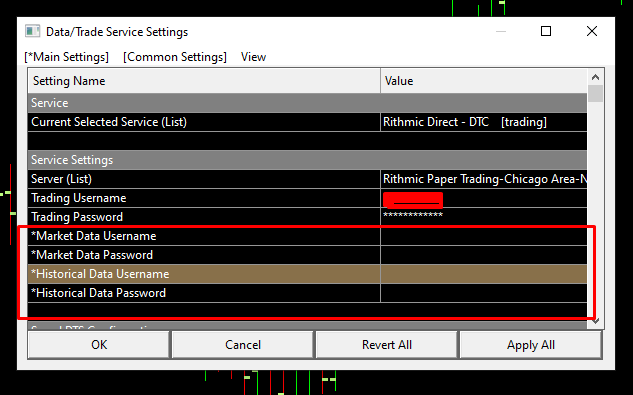633x395 pixels.
Task: Click the Revert All button
Action: [x=387, y=345]
